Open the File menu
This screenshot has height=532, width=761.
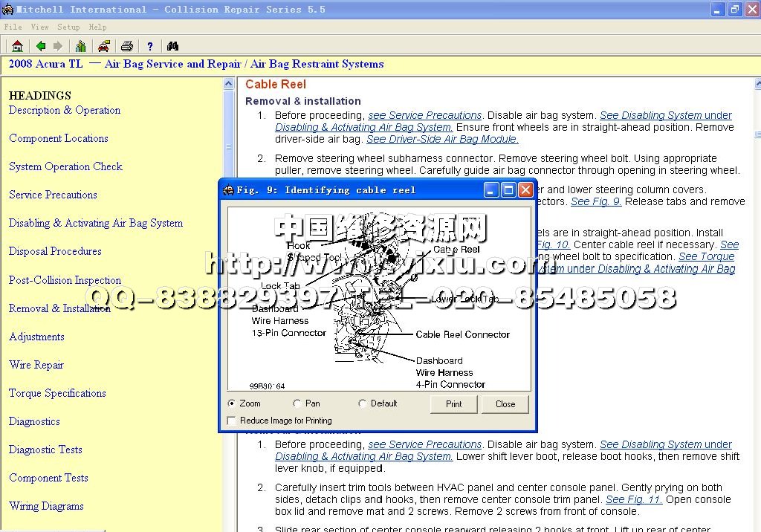(x=13, y=27)
